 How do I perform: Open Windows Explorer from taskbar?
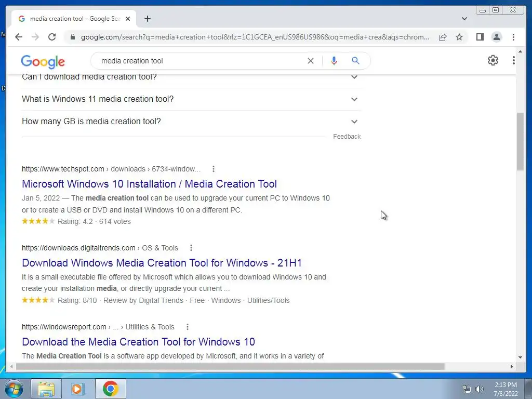click(46, 389)
